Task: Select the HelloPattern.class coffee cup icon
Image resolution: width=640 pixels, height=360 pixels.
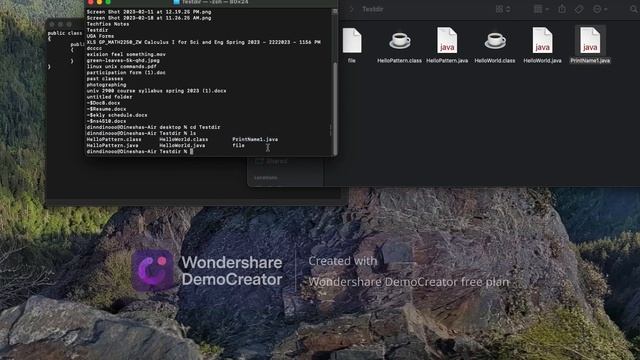Action: point(399,40)
